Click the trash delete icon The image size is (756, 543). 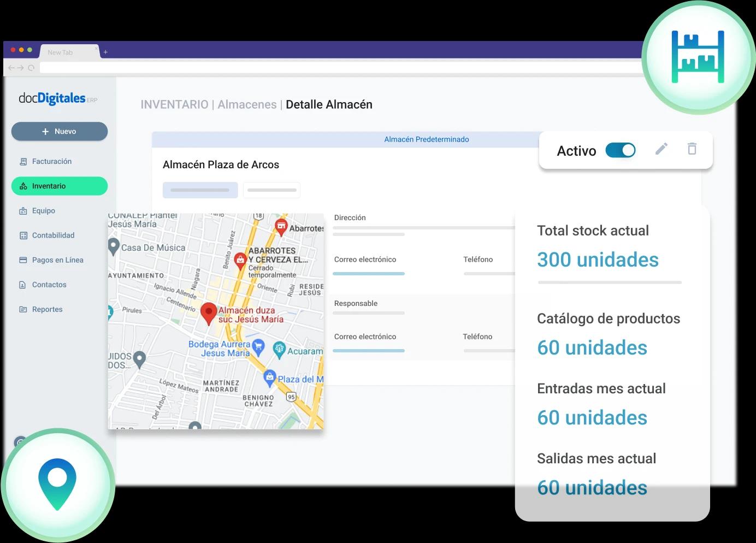(692, 149)
